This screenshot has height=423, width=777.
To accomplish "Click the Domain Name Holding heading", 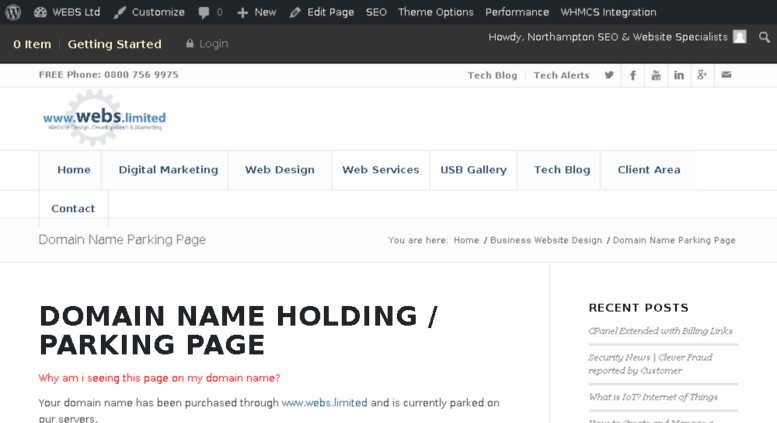I will (x=238, y=330).
